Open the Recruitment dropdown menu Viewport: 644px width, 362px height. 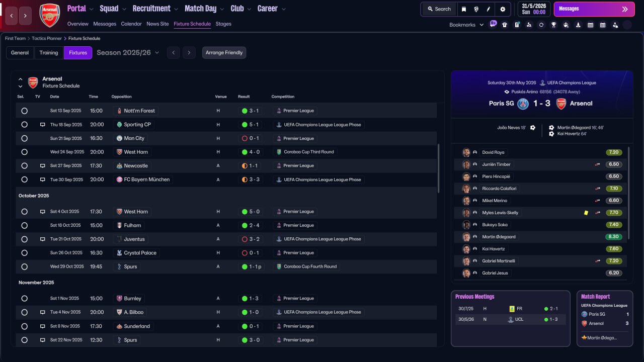[155, 9]
